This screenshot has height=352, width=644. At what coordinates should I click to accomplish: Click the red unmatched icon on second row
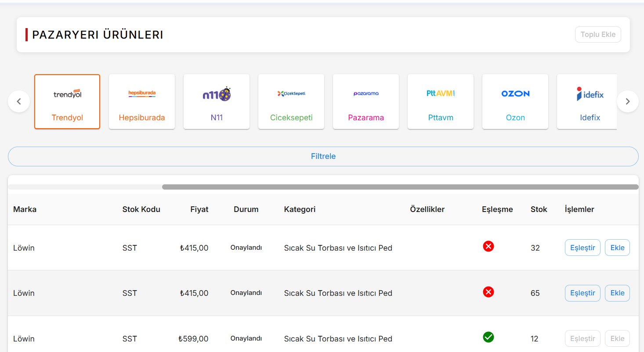click(488, 291)
